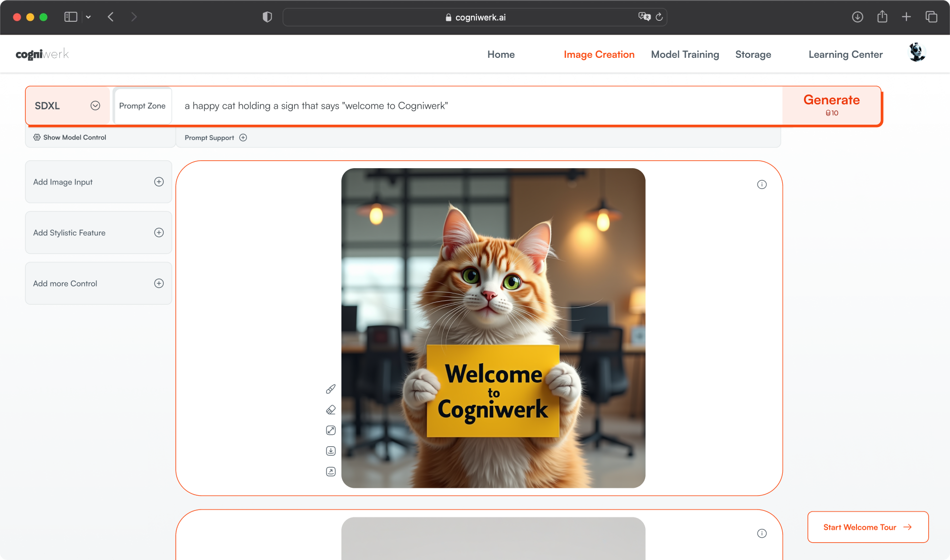Expand the Add Image Input panel

tap(158, 182)
